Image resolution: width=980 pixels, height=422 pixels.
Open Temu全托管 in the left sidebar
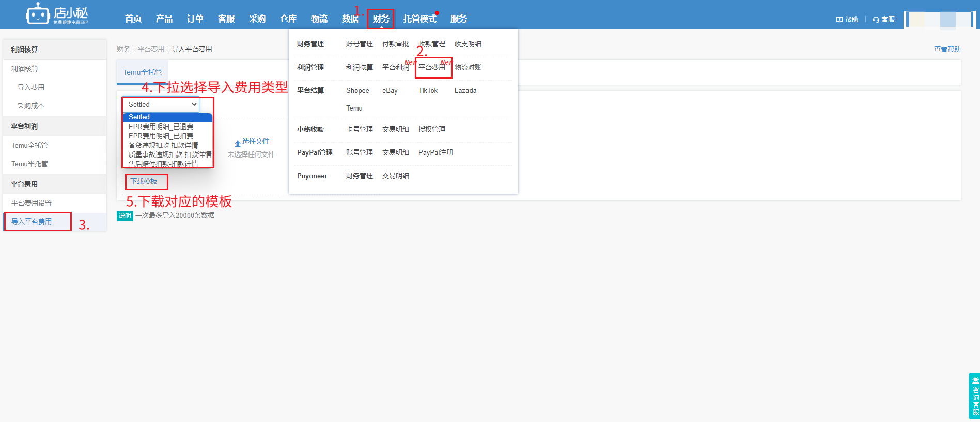click(29, 145)
